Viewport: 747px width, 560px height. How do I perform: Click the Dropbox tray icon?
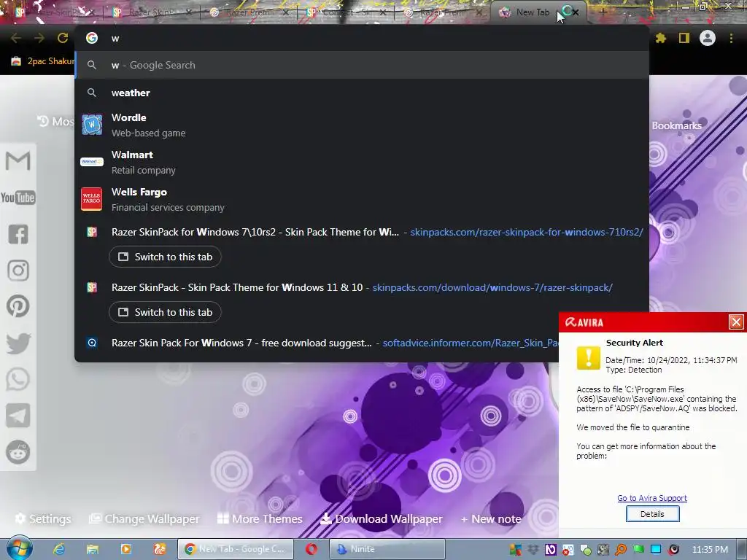pyautogui.click(x=533, y=550)
